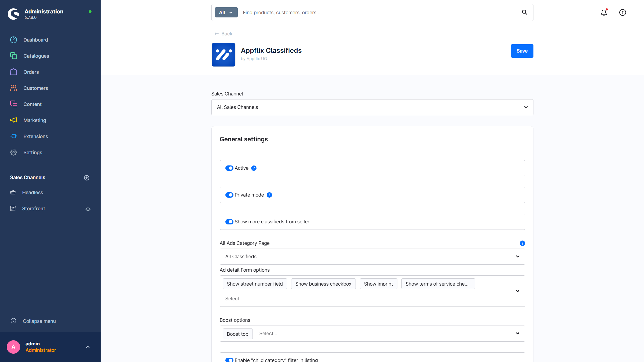Open the search scope All dropdown
The image size is (644, 362).
(226, 13)
